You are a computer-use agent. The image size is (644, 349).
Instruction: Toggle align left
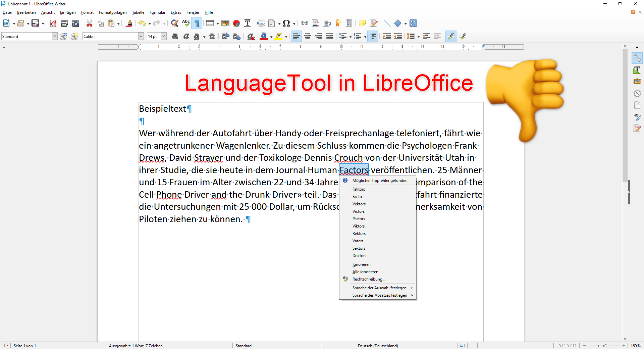point(296,36)
